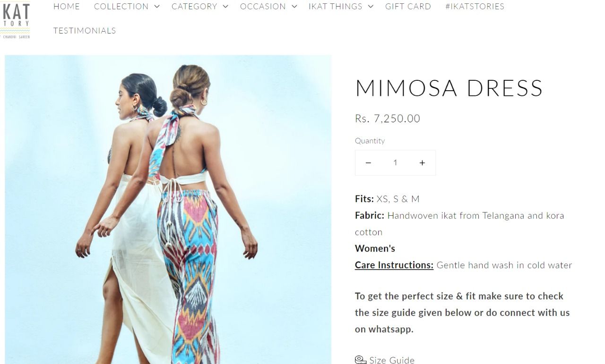Viewport: 605px width, 364px height.
Task: Click the Care Instructions link
Action: point(394,265)
